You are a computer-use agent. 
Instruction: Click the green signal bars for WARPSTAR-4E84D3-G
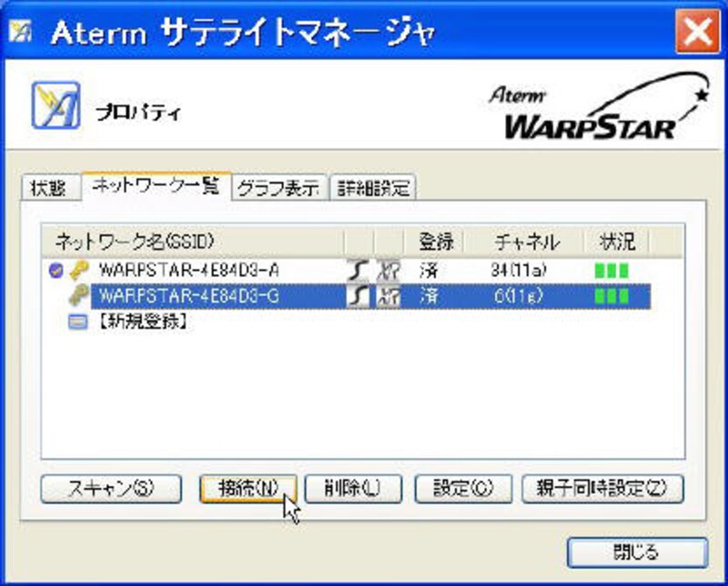click(x=611, y=295)
